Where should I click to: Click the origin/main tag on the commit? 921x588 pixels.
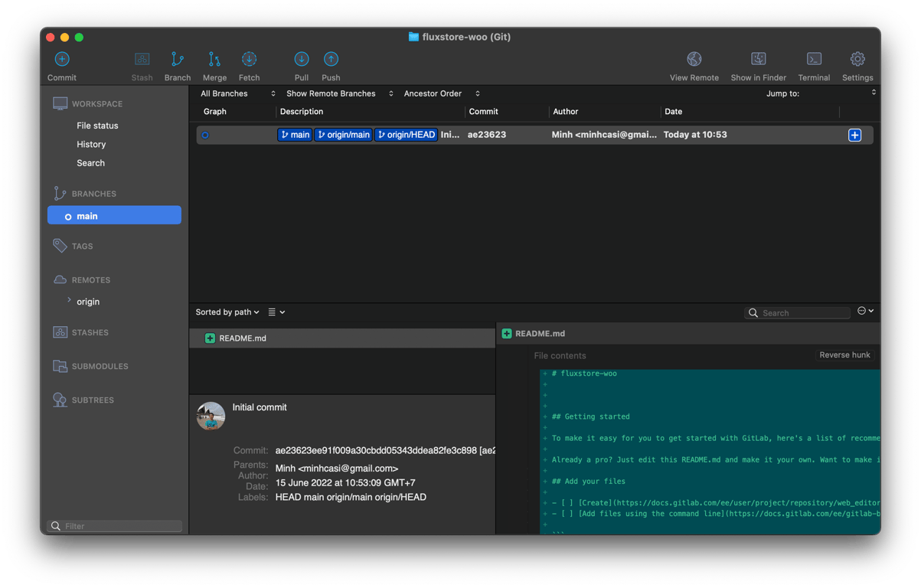pyautogui.click(x=343, y=135)
